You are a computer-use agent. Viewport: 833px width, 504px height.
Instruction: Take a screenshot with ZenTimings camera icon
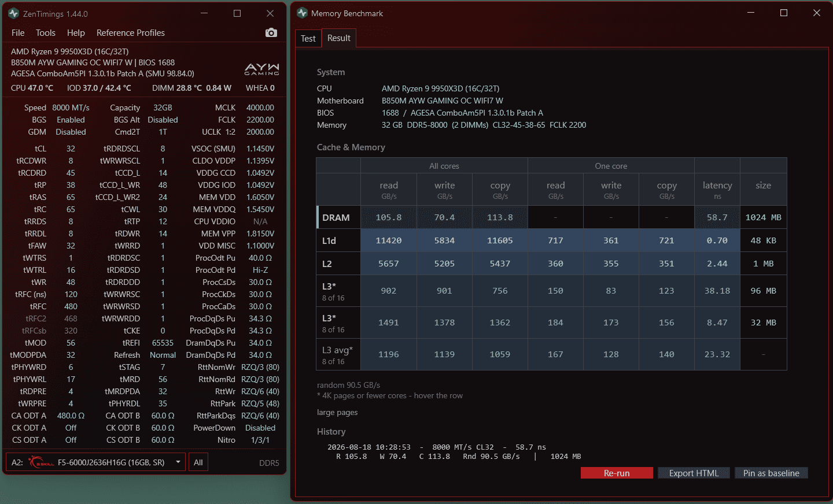click(271, 33)
